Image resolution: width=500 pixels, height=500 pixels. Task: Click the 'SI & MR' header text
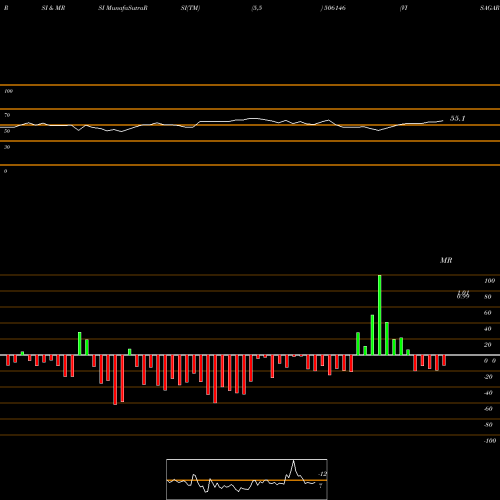coord(53,8)
